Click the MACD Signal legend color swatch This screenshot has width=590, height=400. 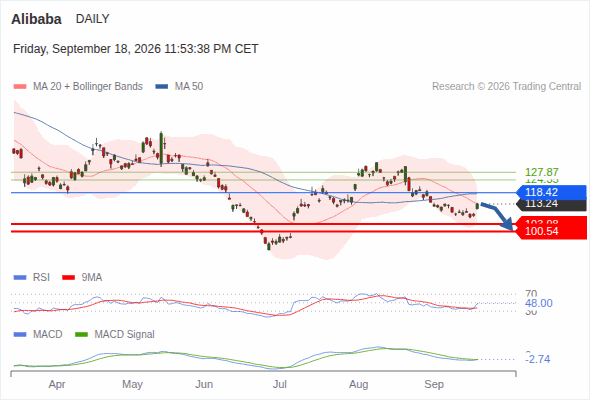[81, 335]
